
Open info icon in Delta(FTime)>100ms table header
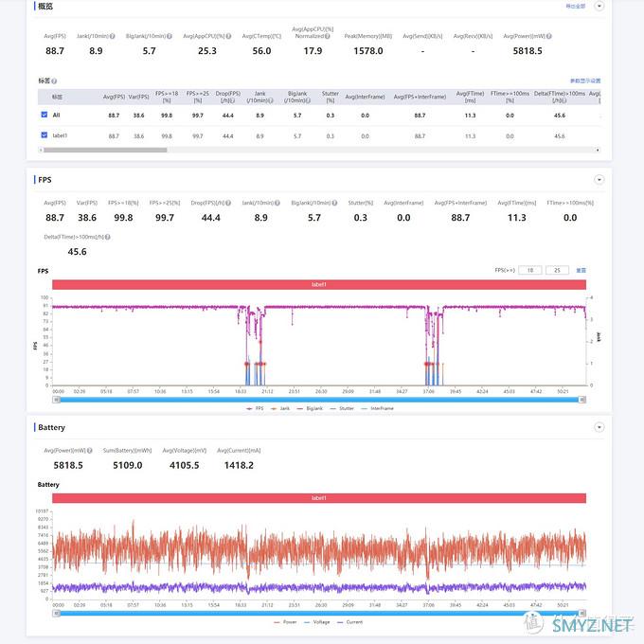tap(564, 100)
